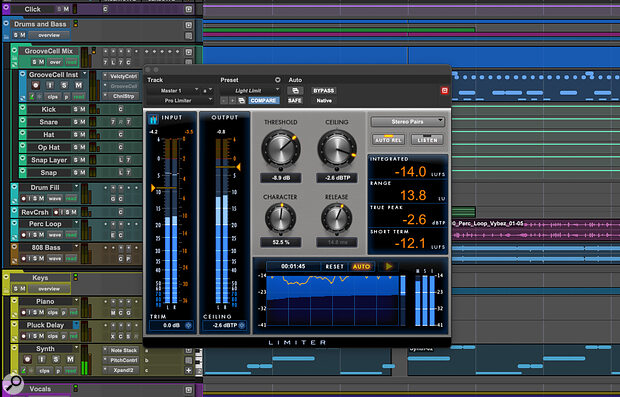Click the Click track's playlist view icon
The image size is (620, 397).
coord(189,9)
